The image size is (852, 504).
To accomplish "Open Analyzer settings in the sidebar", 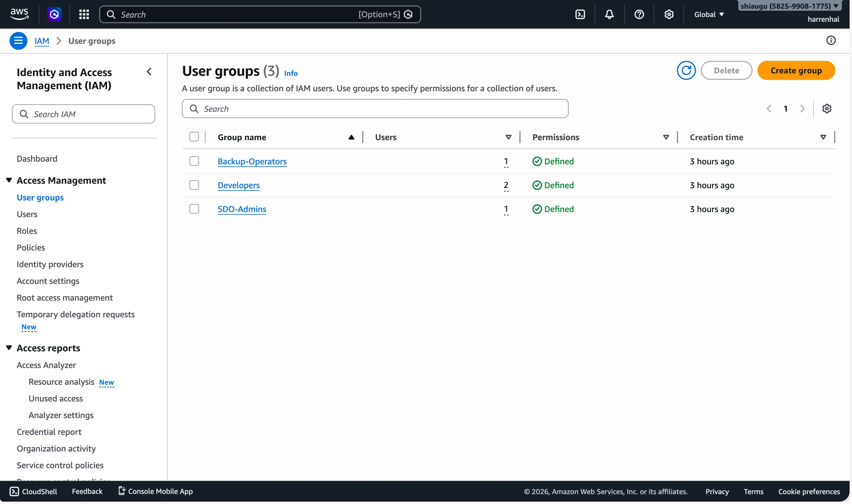I will click(61, 415).
